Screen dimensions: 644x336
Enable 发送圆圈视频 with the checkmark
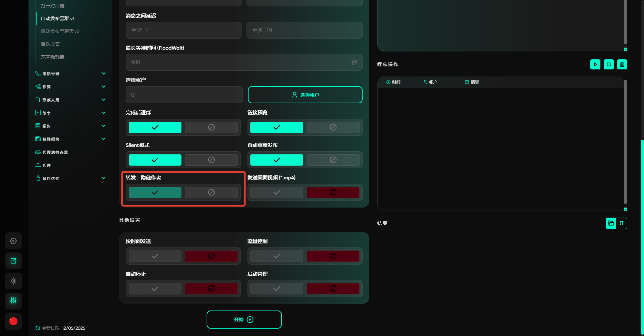click(x=276, y=192)
